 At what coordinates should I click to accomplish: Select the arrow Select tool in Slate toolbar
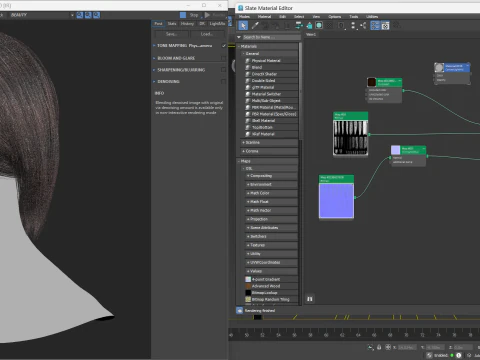pos(243,26)
